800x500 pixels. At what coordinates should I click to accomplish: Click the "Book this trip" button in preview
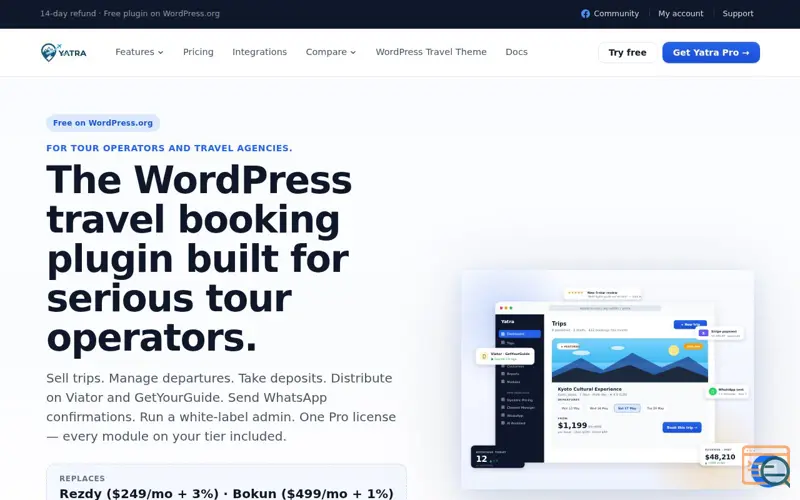pyautogui.click(x=682, y=427)
